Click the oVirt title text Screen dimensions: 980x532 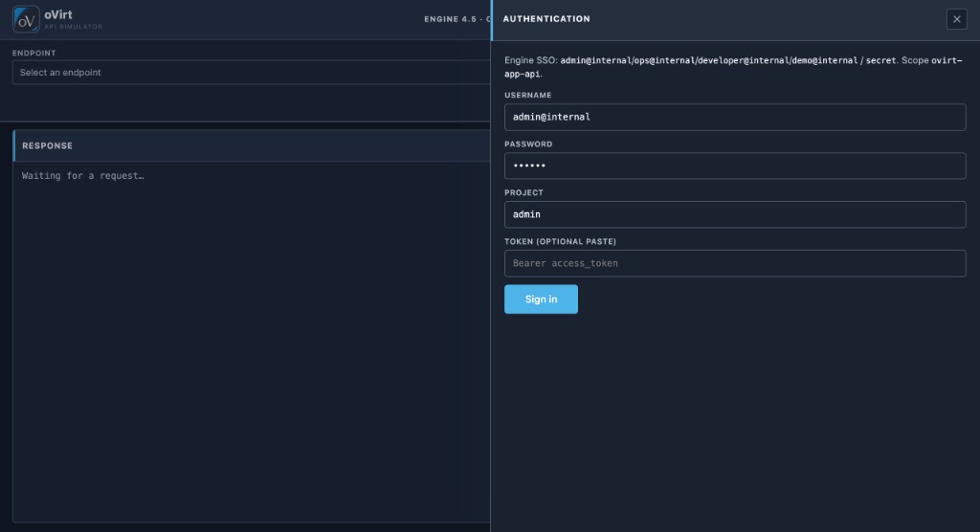(x=58, y=14)
